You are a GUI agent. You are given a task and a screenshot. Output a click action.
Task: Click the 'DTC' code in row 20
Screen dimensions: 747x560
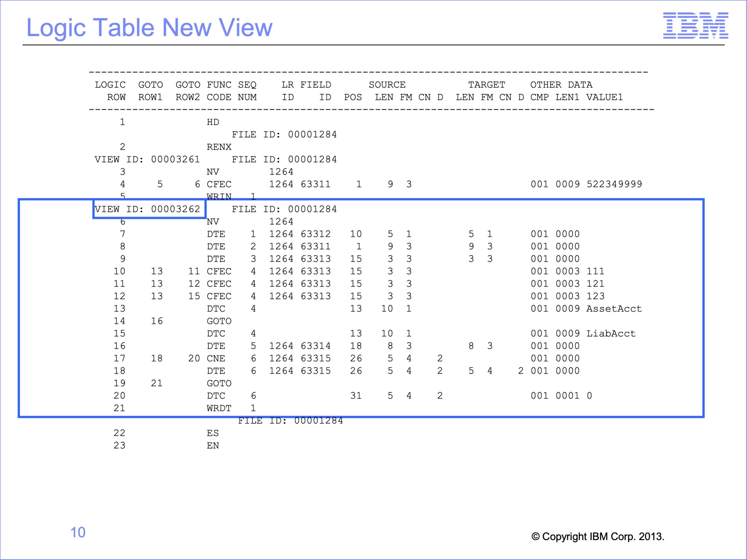[216, 395]
